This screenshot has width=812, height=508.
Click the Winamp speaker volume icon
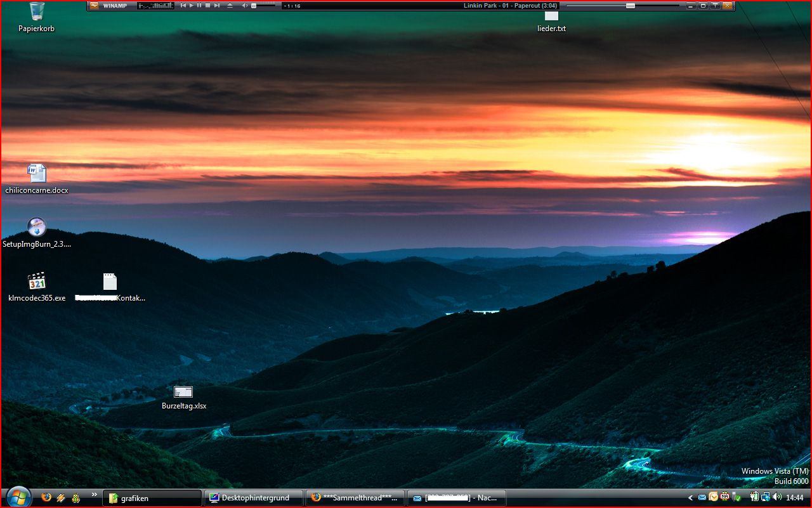tap(245, 5)
